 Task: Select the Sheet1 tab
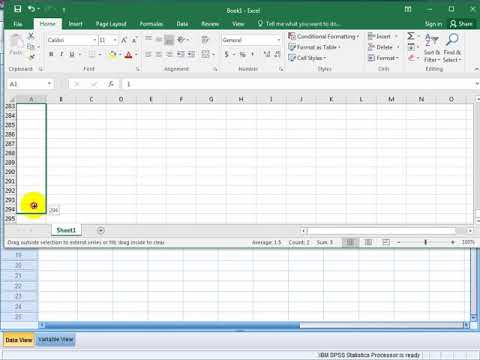(66, 230)
